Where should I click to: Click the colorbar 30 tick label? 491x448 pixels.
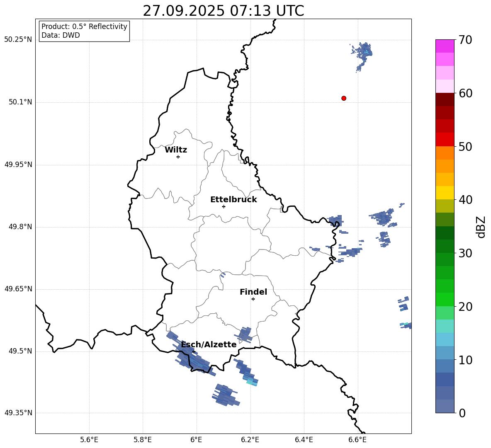tap(466, 253)
